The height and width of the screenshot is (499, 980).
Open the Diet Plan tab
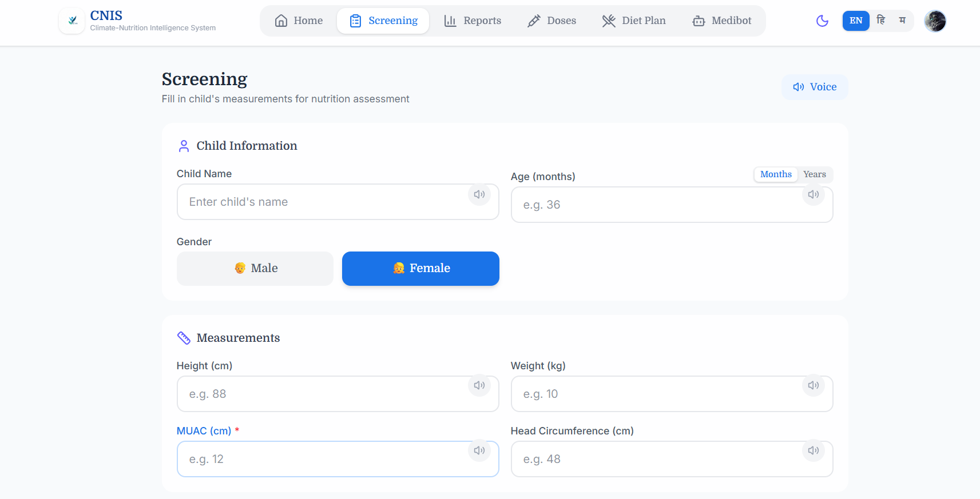click(634, 21)
